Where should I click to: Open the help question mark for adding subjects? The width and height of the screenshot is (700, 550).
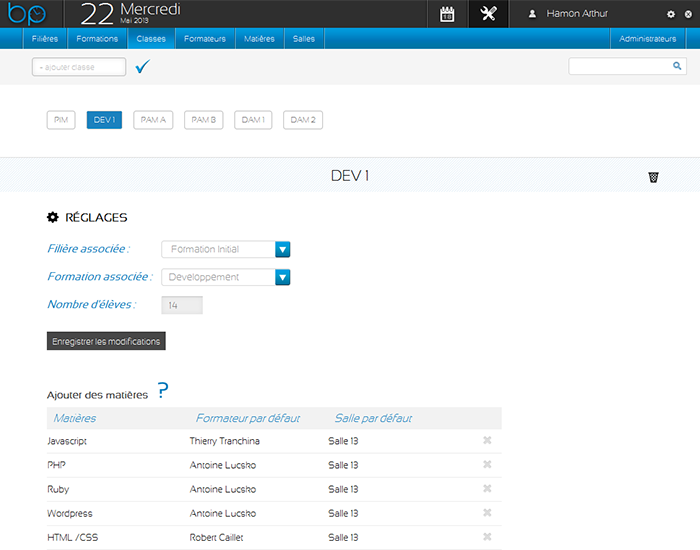pyautogui.click(x=163, y=391)
